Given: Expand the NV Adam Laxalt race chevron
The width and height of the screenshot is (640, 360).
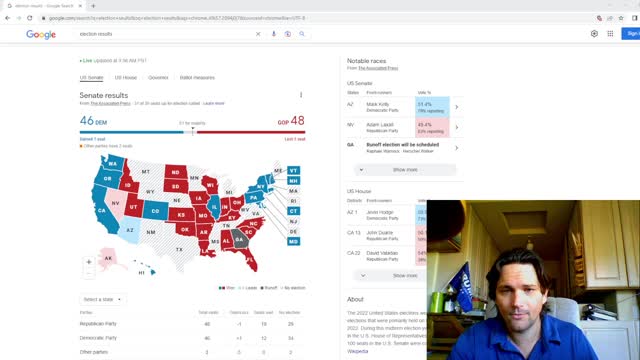Looking at the screenshot, I should [457, 127].
